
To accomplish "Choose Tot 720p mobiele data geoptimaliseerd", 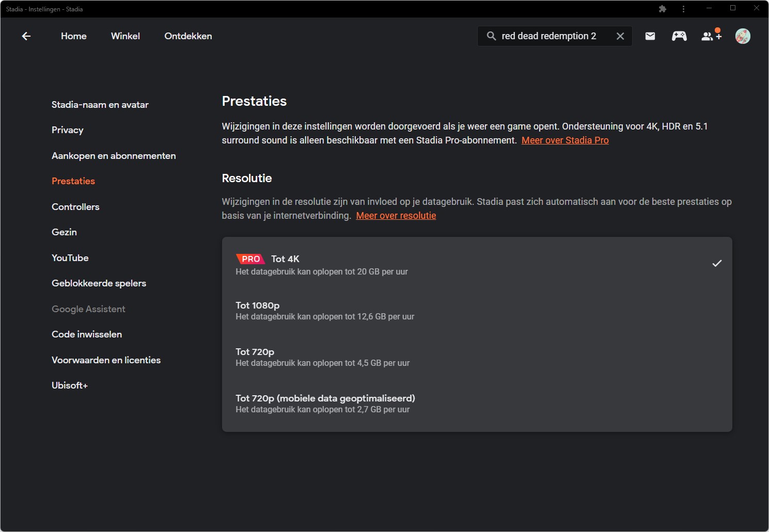I will tap(477, 403).
